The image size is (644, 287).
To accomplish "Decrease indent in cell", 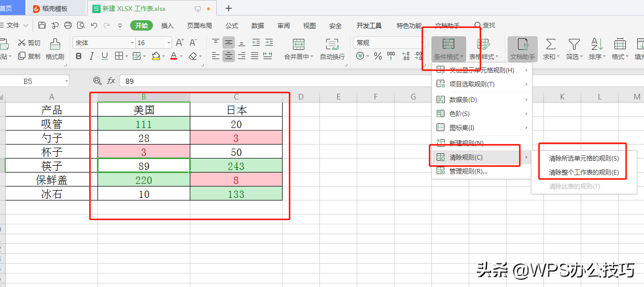I will (x=256, y=42).
